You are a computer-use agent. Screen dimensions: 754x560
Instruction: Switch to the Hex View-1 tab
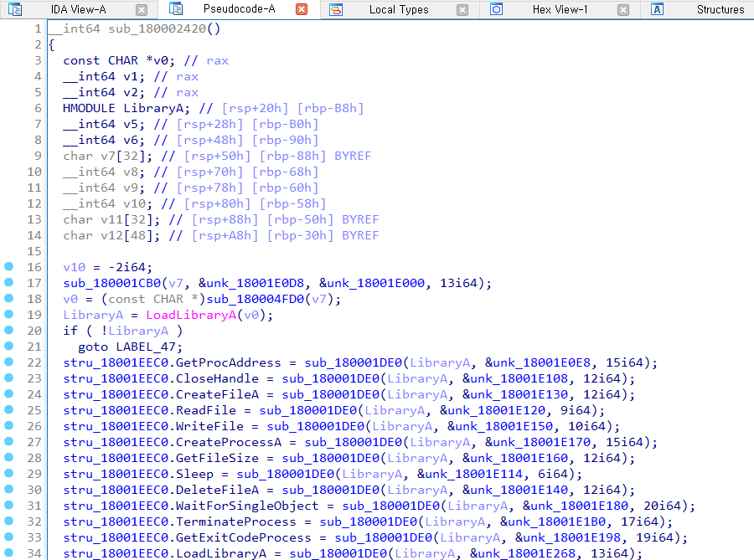pyautogui.click(x=560, y=9)
